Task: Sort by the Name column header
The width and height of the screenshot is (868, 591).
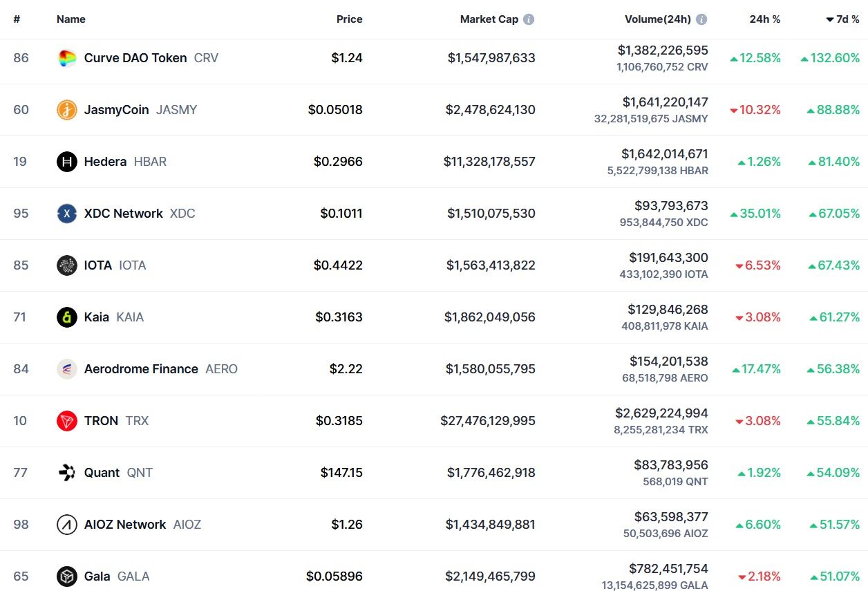Action: (70, 19)
